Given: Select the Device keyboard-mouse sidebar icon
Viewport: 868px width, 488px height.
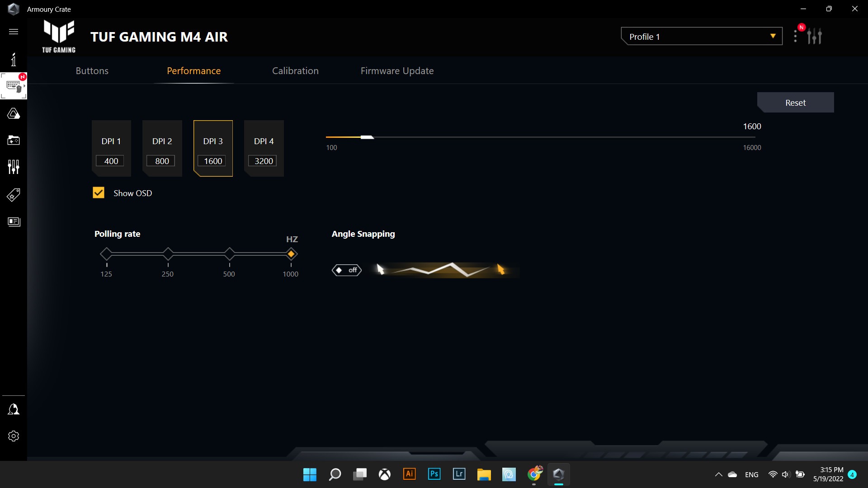Looking at the screenshot, I should tap(14, 86).
